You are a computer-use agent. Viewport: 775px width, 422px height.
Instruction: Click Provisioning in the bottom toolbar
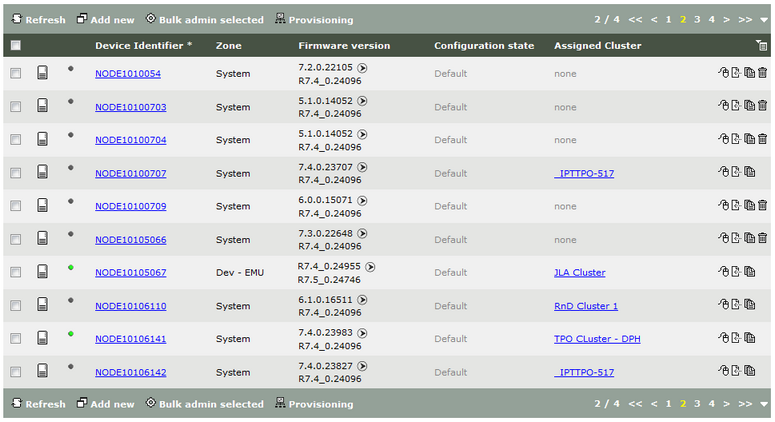[314, 404]
